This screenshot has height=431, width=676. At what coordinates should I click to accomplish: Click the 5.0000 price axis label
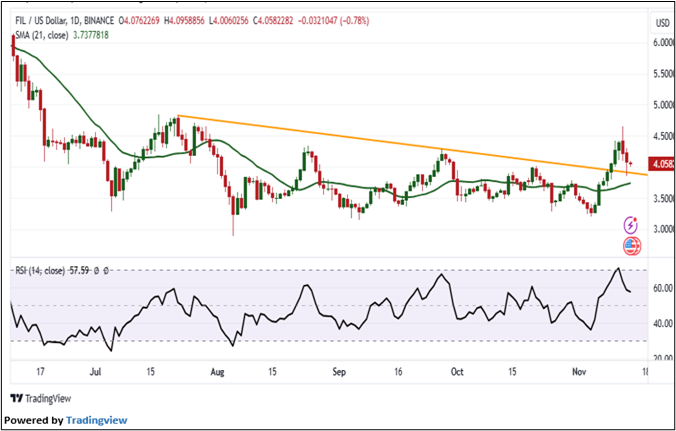pyautogui.click(x=664, y=105)
